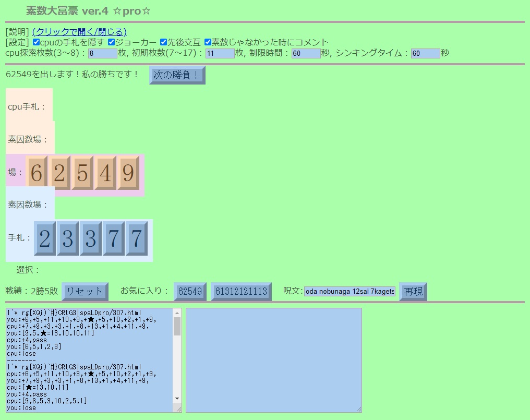This screenshot has height=420, width=530.
Task: Select the 2 card in hand
Action: coord(45,238)
